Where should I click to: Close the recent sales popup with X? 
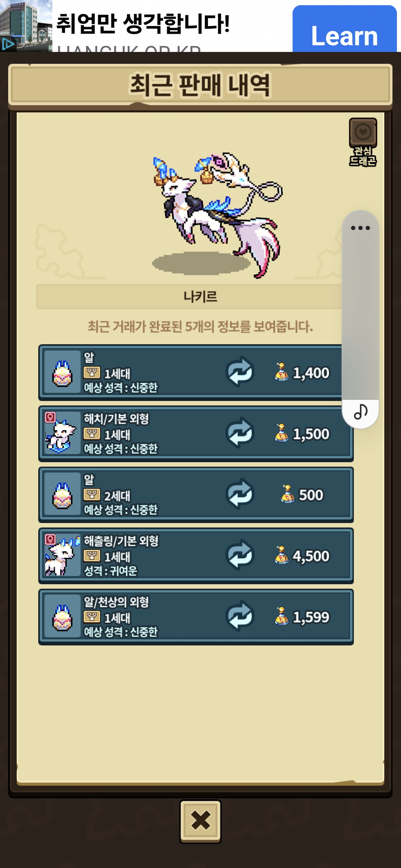tap(200, 820)
